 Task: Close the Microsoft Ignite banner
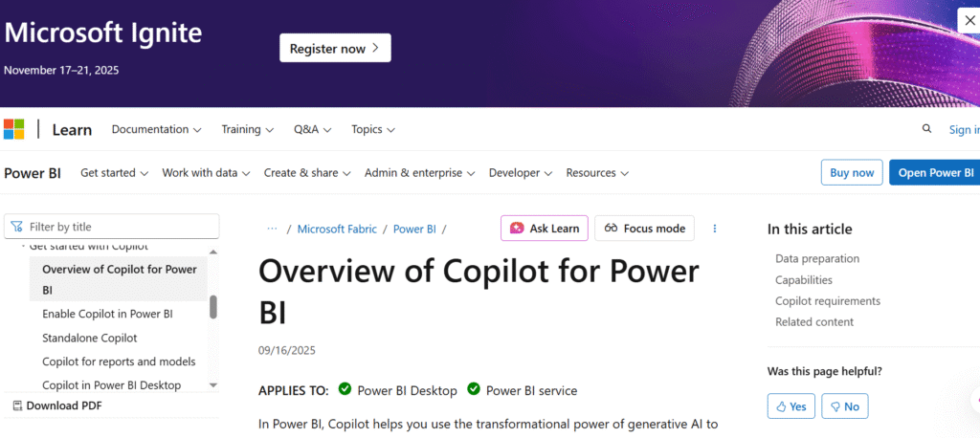pos(969,21)
